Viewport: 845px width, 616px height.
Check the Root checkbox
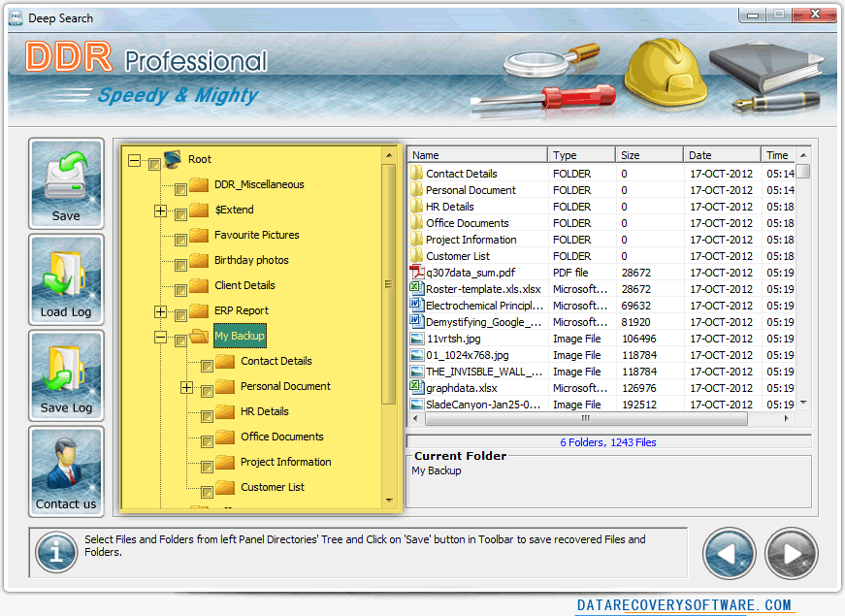tap(154, 164)
